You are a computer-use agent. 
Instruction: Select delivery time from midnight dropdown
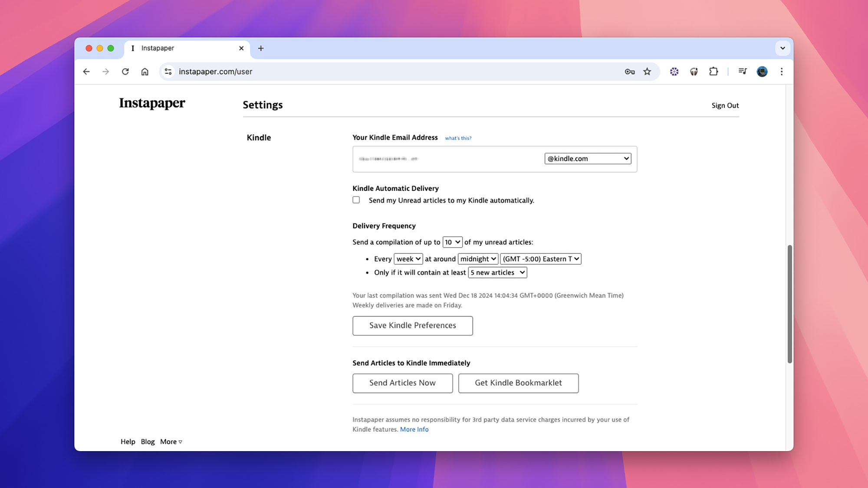click(477, 258)
